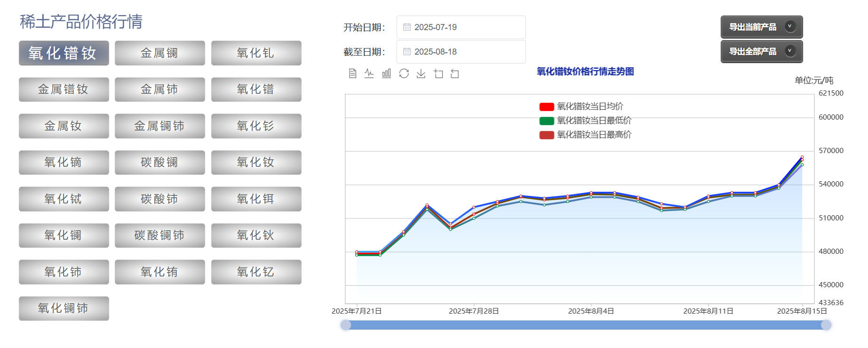Open the end date field 2025-08-18
This screenshot has height=348, width=868.
coord(461,52)
